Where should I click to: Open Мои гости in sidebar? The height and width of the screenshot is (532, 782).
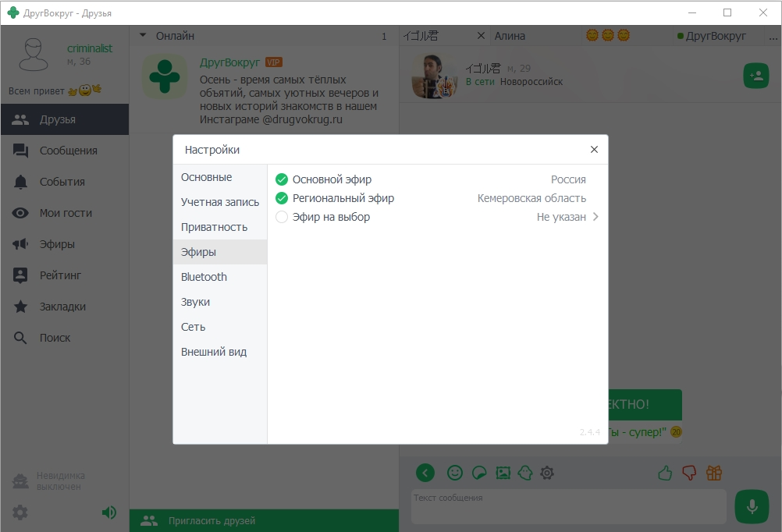(x=65, y=213)
